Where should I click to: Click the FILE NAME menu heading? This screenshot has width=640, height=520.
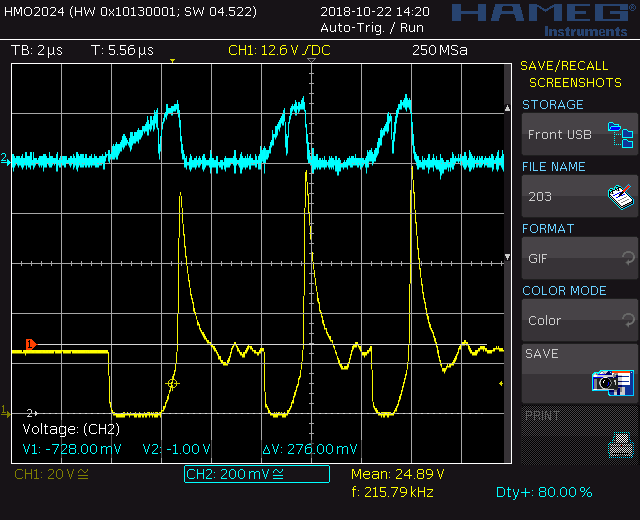pyautogui.click(x=553, y=167)
